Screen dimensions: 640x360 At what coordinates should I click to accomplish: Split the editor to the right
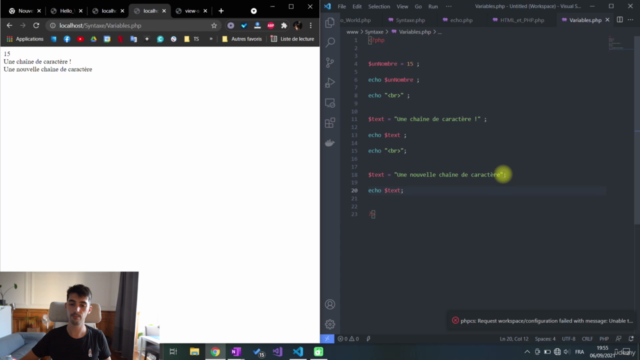click(620, 20)
